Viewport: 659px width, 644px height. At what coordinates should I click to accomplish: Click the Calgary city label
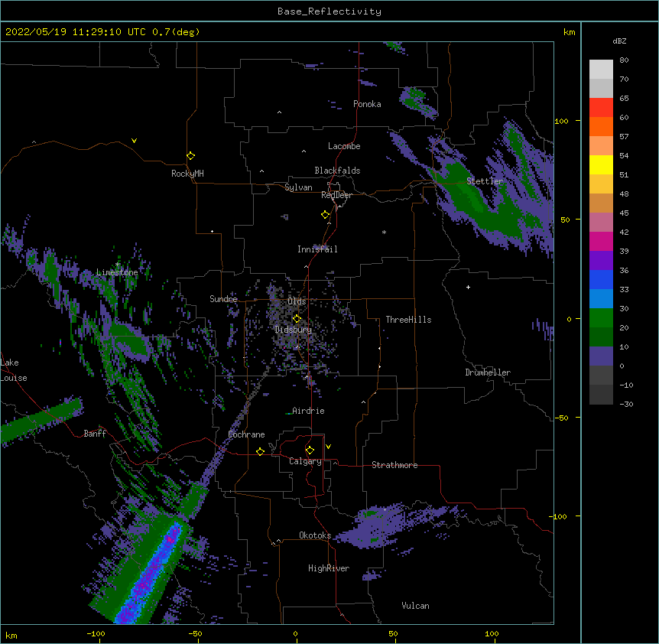point(305,461)
